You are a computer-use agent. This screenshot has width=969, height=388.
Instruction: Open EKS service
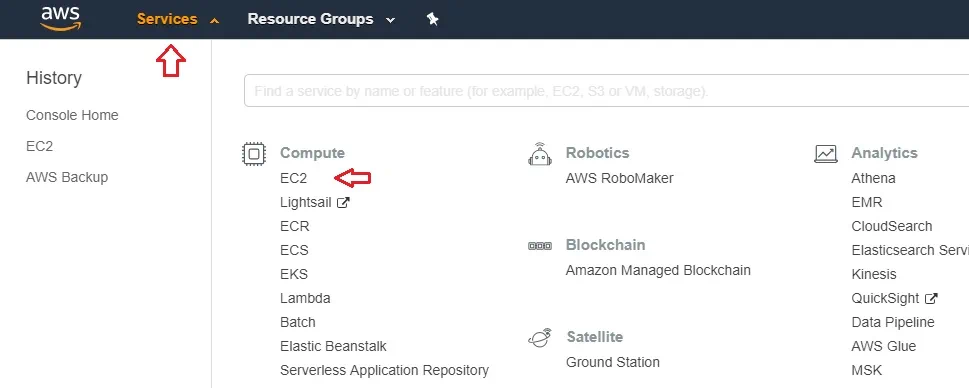(294, 274)
